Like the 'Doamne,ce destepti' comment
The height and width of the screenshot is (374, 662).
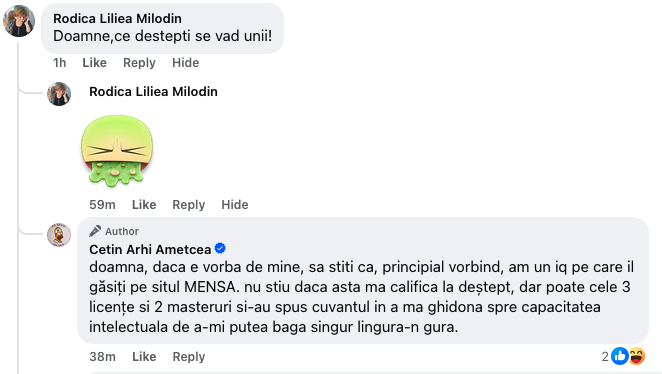click(x=94, y=63)
